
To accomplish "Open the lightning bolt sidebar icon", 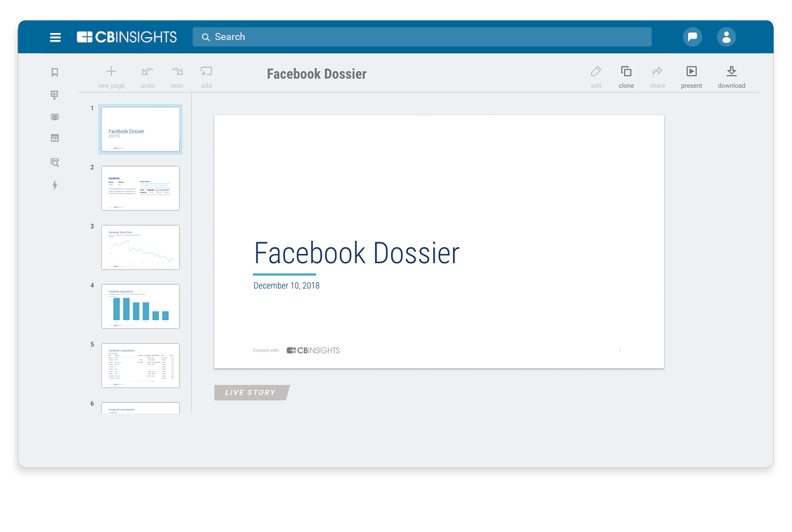I will 55,185.
